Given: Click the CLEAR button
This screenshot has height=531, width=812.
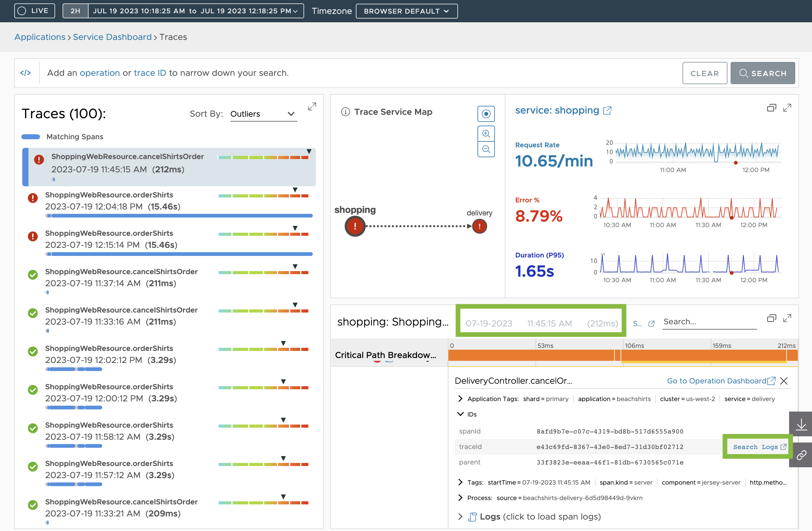Looking at the screenshot, I should [705, 73].
